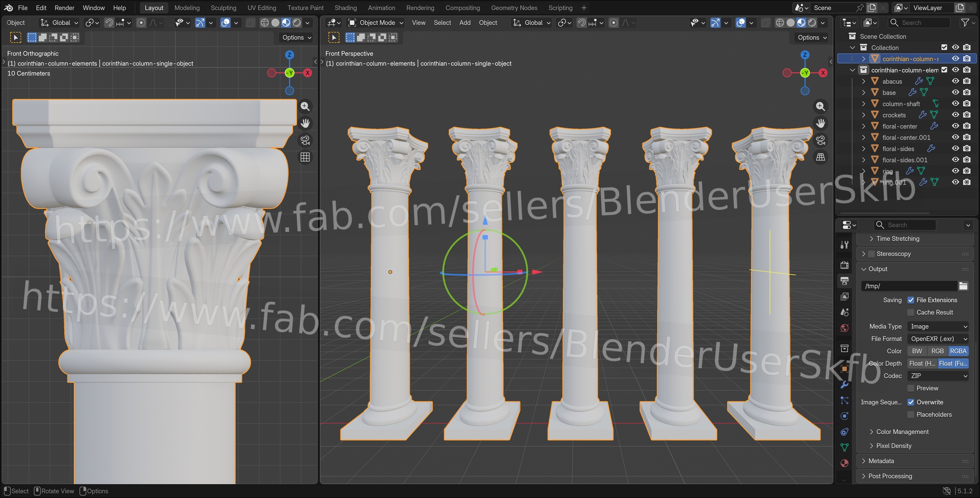Viewport: 980px width, 498px height.
Task: Toggle camera view in right viewport
Action: tap(820, 140)
